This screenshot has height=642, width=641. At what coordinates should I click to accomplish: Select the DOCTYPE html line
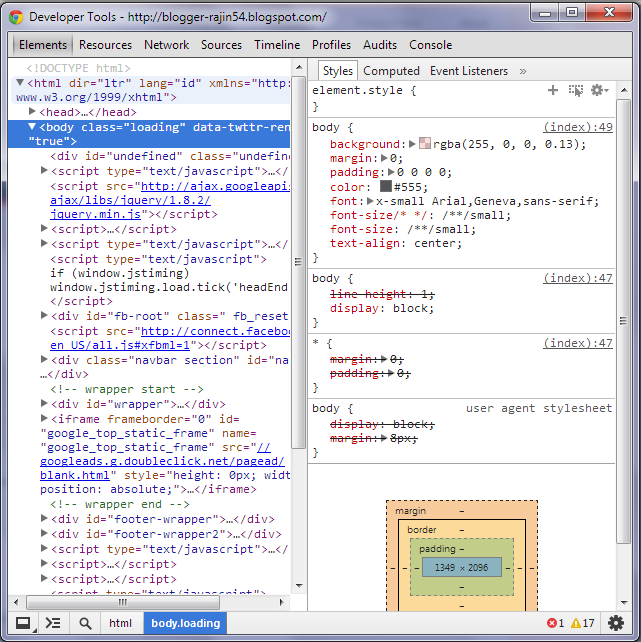pos(78,68)
